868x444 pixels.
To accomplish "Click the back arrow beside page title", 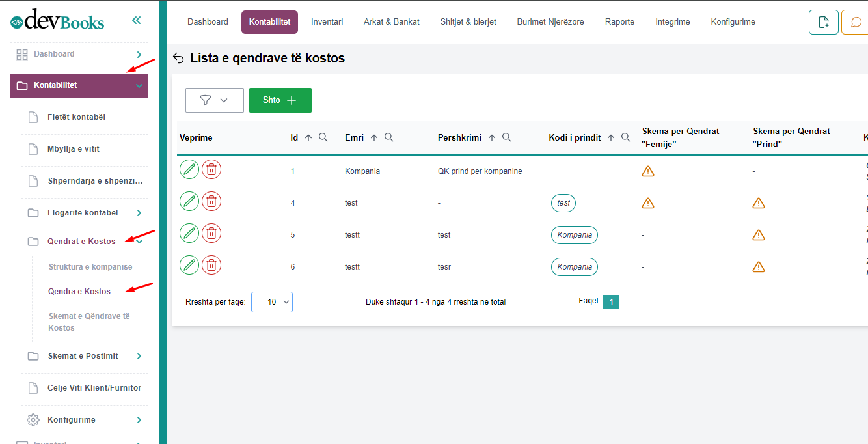I will (x=178, y=59).
